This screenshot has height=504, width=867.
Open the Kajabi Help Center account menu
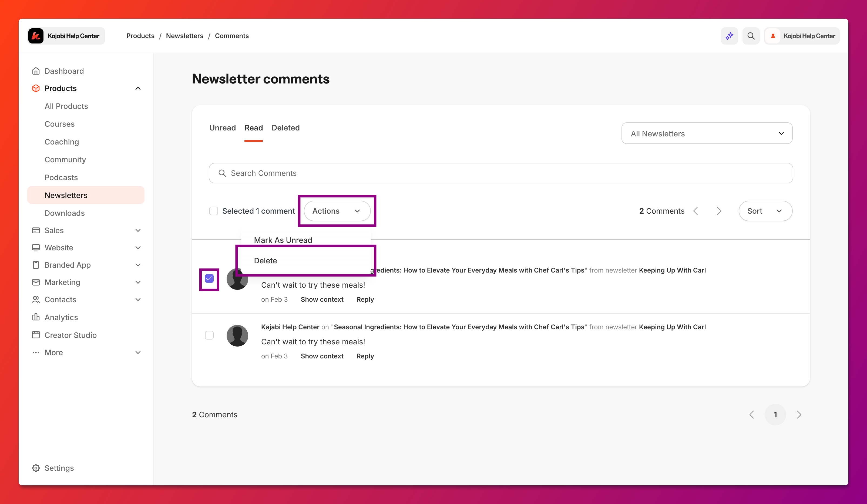[x=802, y=36]
